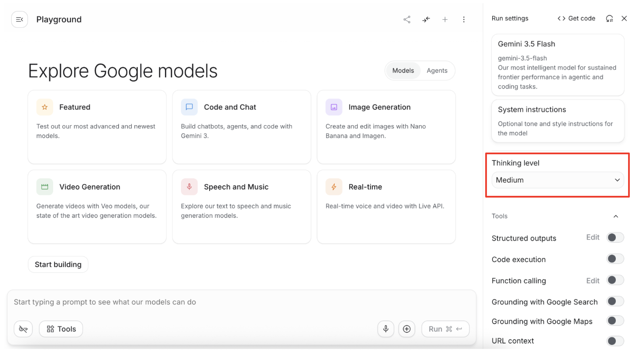The width and height of the screenshot is (644, 352).
Task: Close the Run settings panel
Action: 624,18
